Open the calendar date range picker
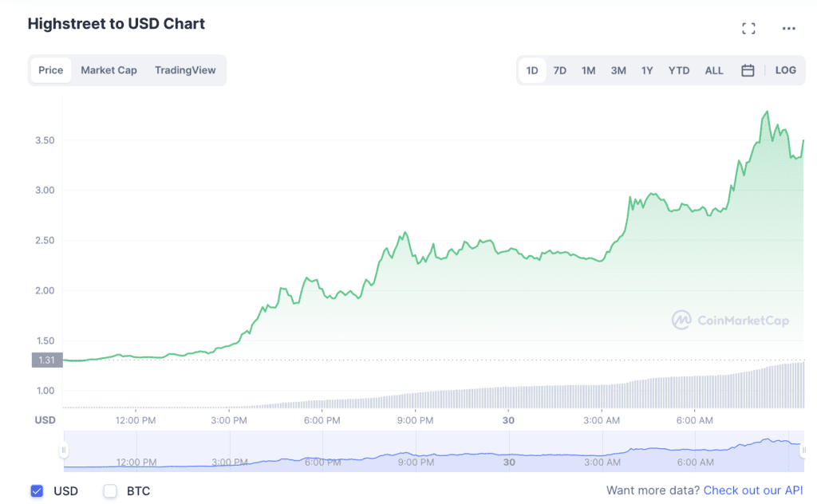Image resolution: width=817 pixels, height=504 pixels. (x=748, y=70)
